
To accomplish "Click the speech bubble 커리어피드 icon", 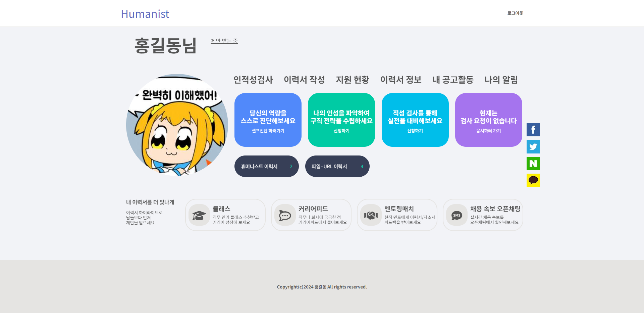I will (x=285, y=215).
